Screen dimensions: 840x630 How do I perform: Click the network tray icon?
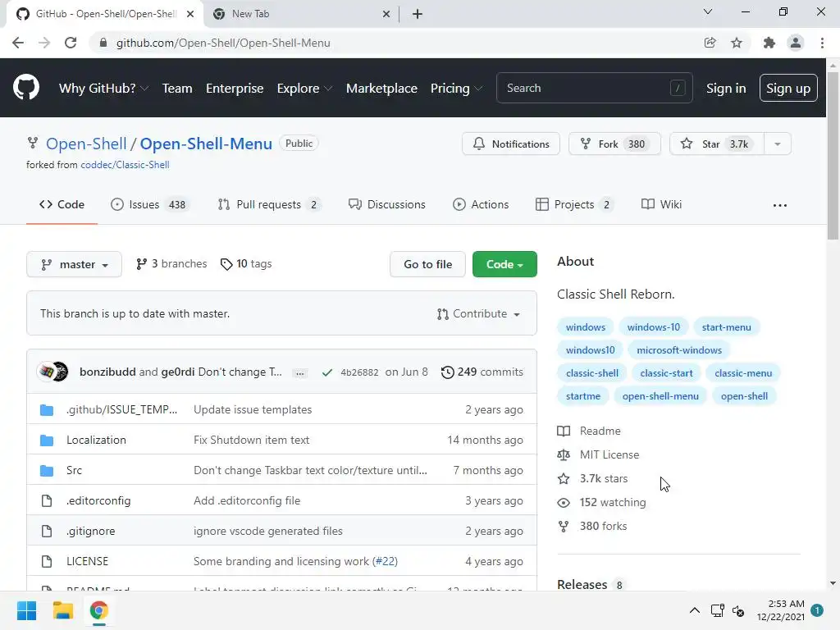717,610
